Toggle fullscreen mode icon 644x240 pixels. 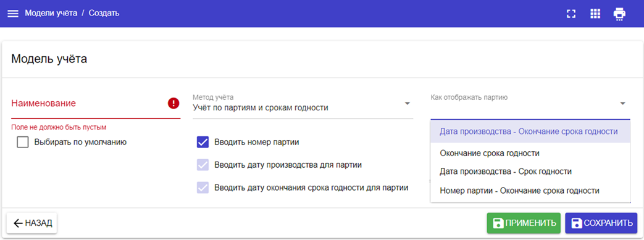click(x=571, y=14)
